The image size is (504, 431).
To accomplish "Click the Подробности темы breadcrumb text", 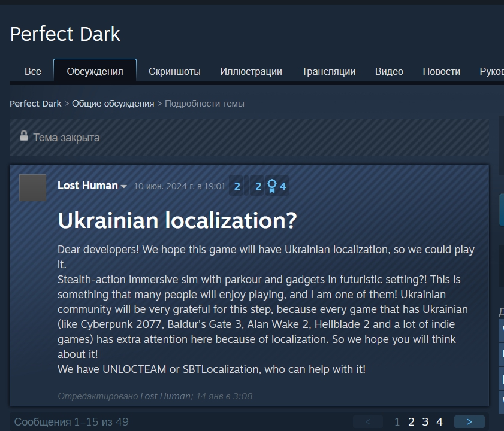I will pos(204,104).
